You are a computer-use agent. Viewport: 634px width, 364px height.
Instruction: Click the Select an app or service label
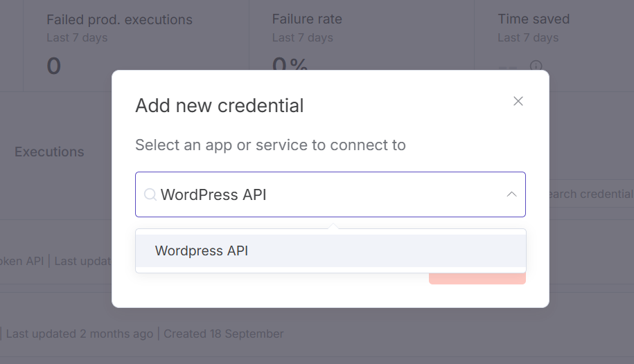(x=270, y=145)
